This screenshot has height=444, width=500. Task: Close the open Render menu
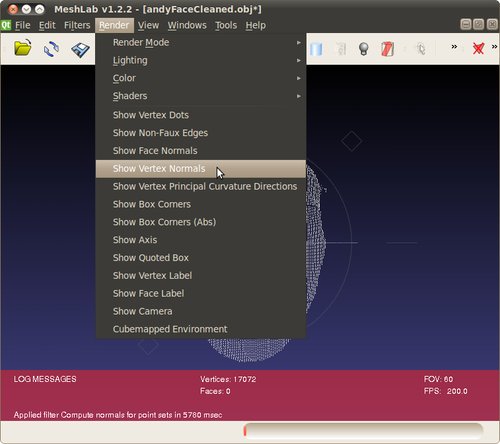(x=114, y=25)
